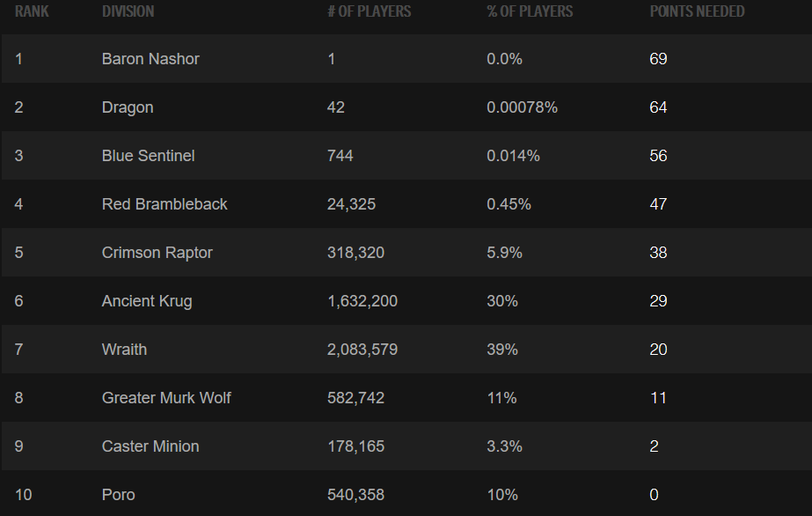
Task: Open the Blue Sentinel division entry
Action: tap(148, 156)
